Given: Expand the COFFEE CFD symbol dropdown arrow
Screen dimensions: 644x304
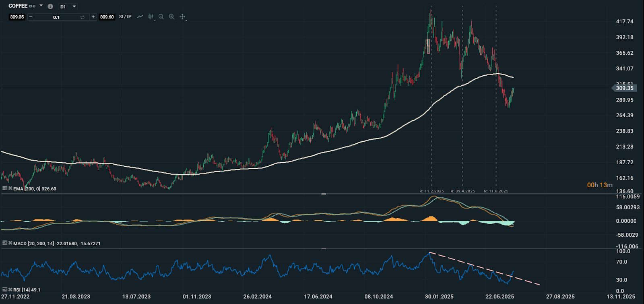Looking at the screenshot, I should click(41, 6).
